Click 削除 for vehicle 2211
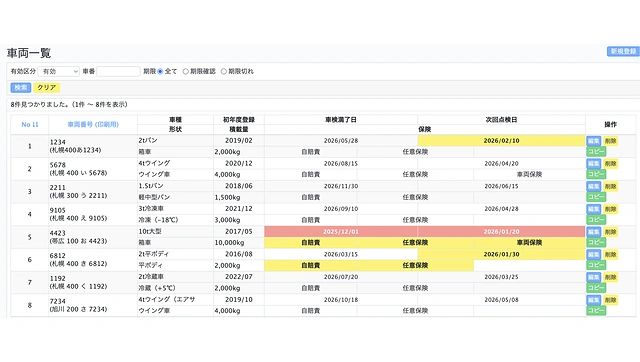 (x=611, y=187)
